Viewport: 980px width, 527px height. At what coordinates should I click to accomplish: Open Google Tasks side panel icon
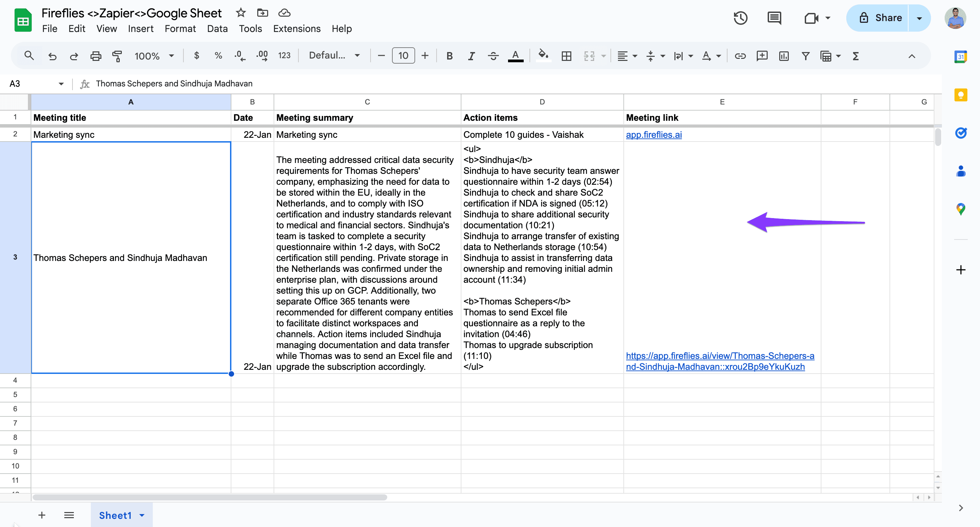point(961,133)
